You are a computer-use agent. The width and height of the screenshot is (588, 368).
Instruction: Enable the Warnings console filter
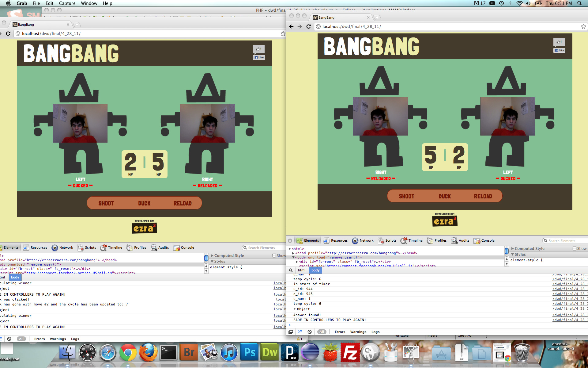click(x=358, y=332)
